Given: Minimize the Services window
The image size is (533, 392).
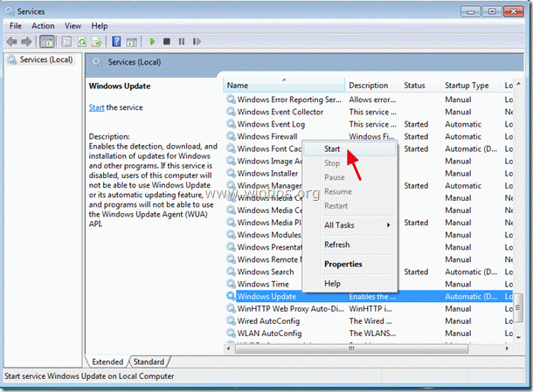Looking at the screenshot, I should pyautogui.click(x=470, y=11).
